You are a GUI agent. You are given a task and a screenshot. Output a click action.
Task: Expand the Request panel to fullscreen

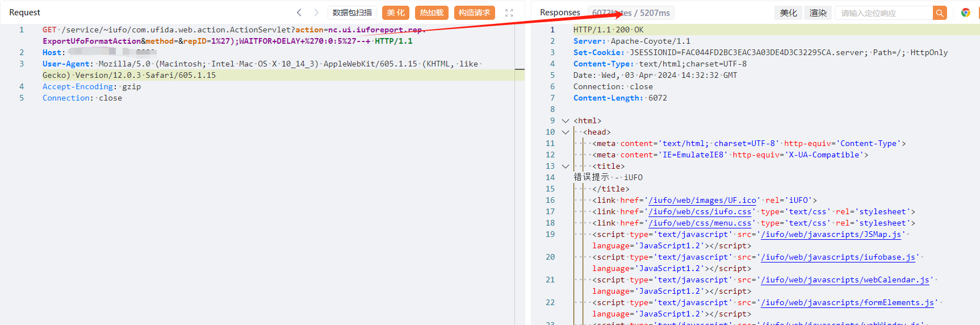(x=509, y=13)
